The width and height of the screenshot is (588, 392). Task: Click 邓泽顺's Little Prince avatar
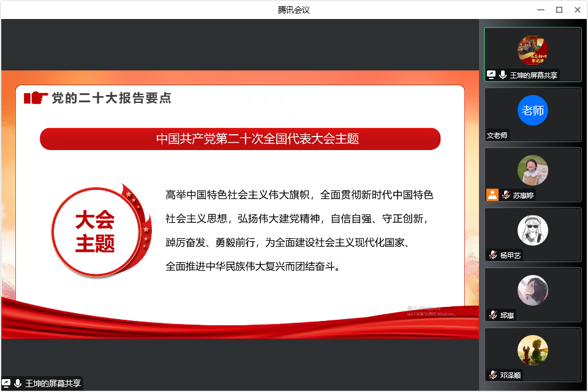[532, 350]
